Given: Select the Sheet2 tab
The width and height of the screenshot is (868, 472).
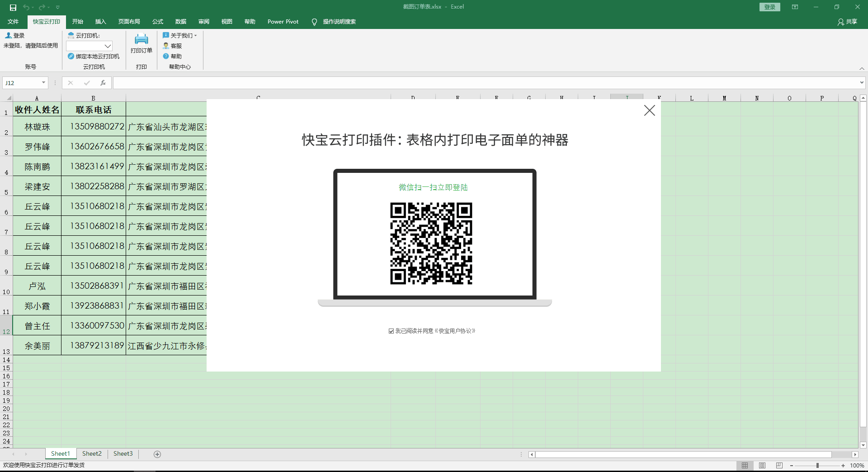Looking at the screenshot, I should click(x=92, y=453).
